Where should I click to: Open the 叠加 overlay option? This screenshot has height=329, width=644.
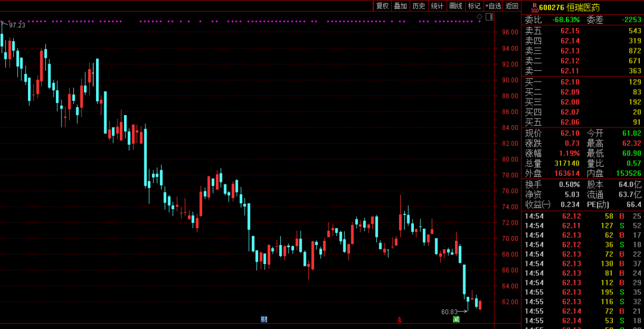400,6
